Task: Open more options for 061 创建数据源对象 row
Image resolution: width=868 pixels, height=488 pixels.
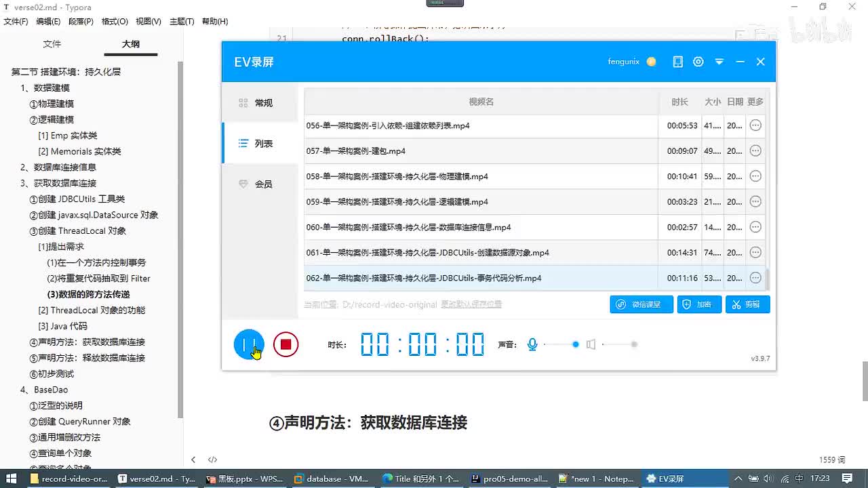Action: click(755, 252)
